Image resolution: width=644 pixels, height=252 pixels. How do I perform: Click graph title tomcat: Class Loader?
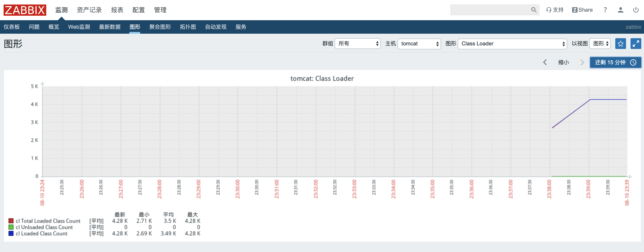tap(322, 79)
